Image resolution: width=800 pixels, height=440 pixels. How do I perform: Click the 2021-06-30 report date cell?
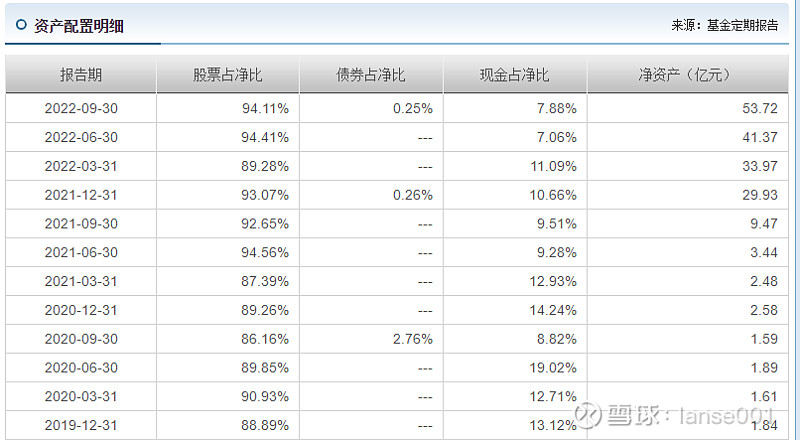(81, 252)
